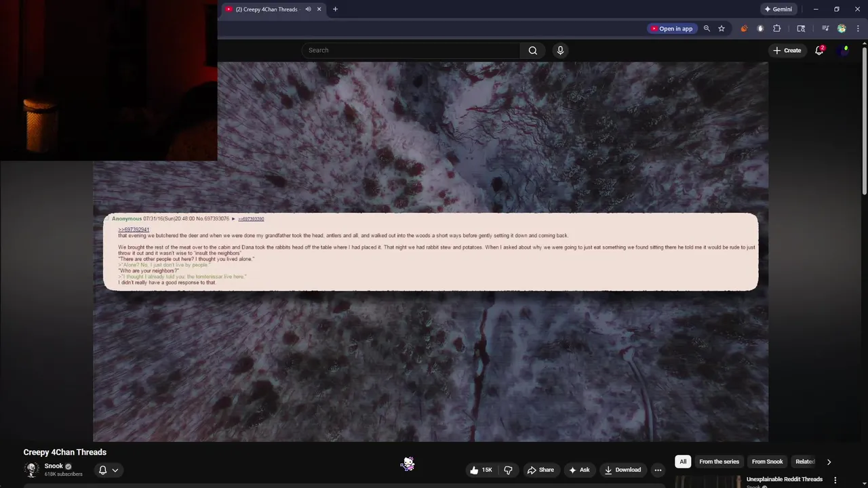The height and width of the screenshot is (488, 868).
Task: Select the Related chip
Action: pyautogui.click(x=805, y=462)
